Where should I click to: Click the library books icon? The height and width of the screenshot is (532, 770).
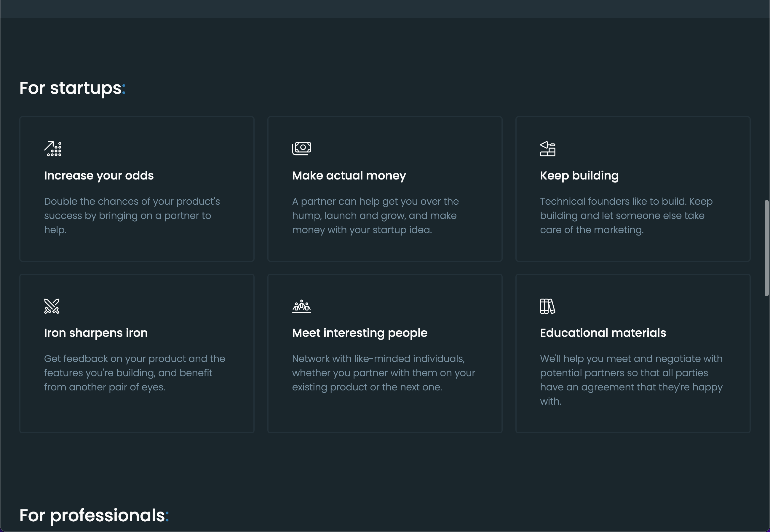pos(548,306)
